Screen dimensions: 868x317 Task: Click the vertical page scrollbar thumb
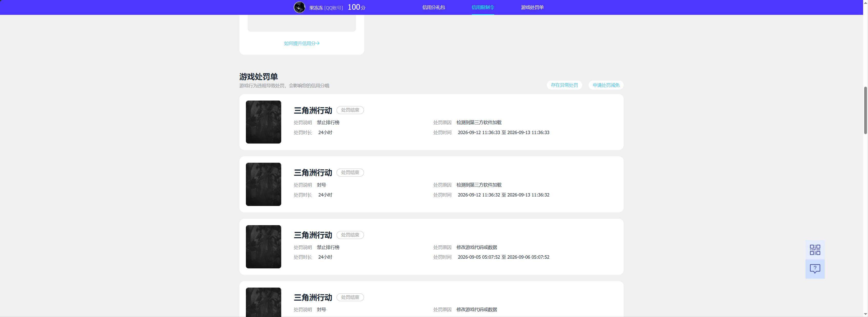[865, 110]
